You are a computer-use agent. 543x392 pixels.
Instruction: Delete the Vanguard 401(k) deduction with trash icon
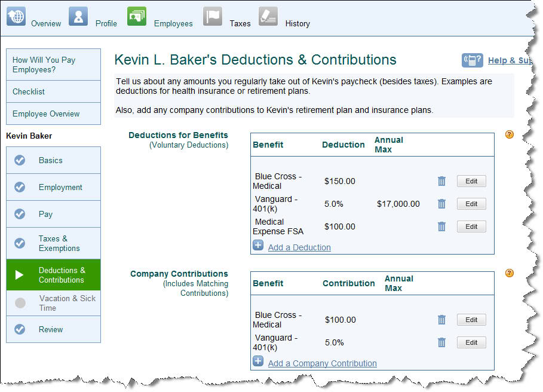click(441, 204)
